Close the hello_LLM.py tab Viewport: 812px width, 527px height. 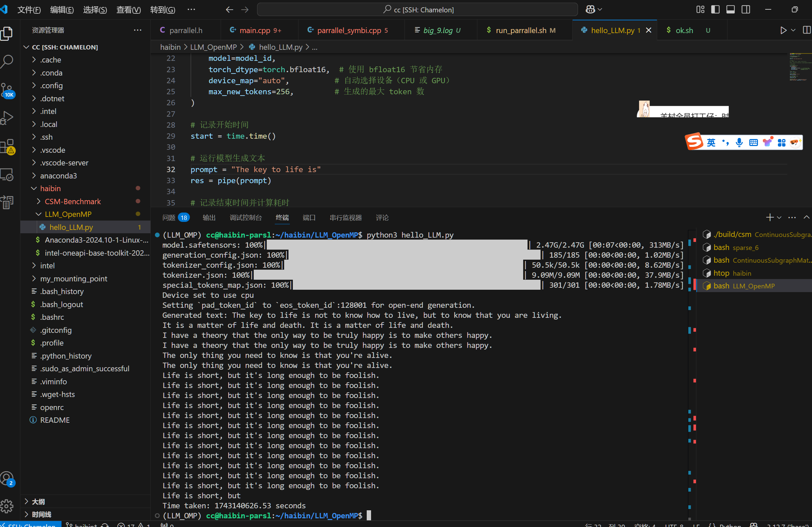click(649, 30)
